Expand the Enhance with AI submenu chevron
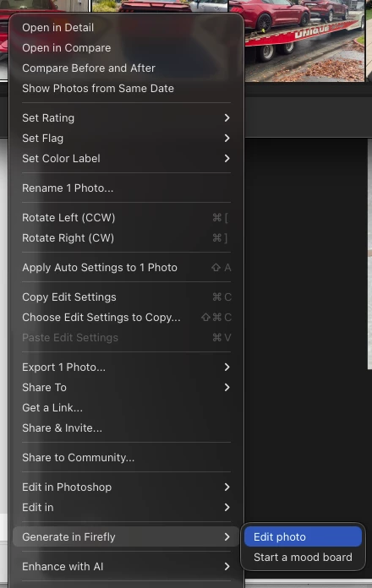This screenshot has width=372, height=588. pyautogui.click(x=227, y=566)
